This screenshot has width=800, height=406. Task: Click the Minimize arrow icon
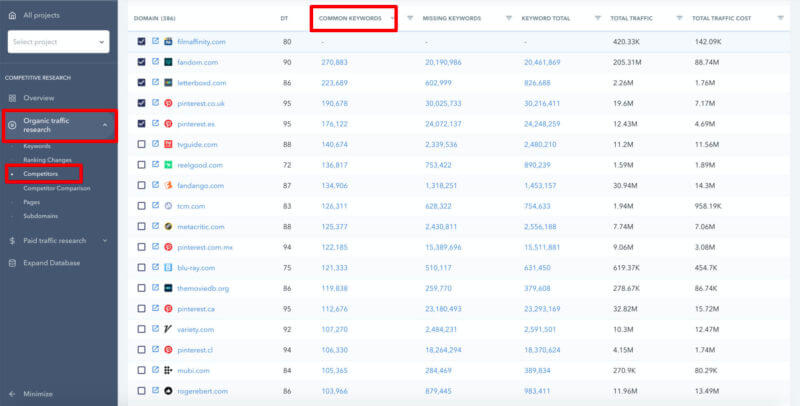(x=12, y=394)
